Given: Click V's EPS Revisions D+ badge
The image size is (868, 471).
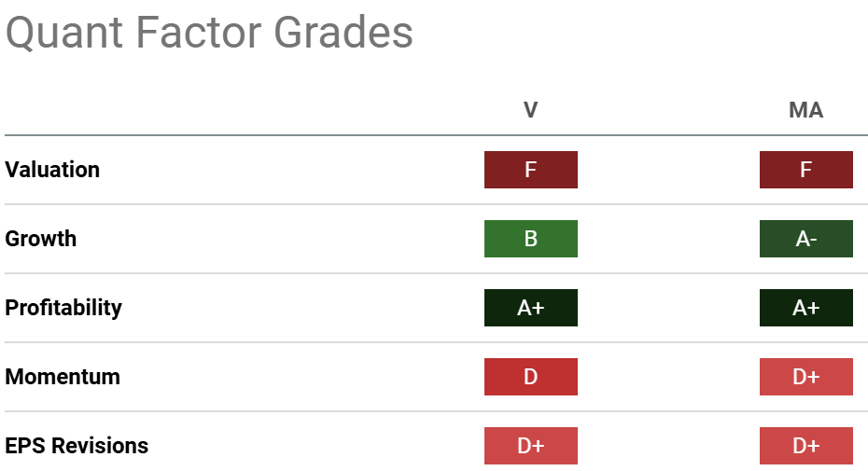Looking at the screenshot, I should 530,446.
